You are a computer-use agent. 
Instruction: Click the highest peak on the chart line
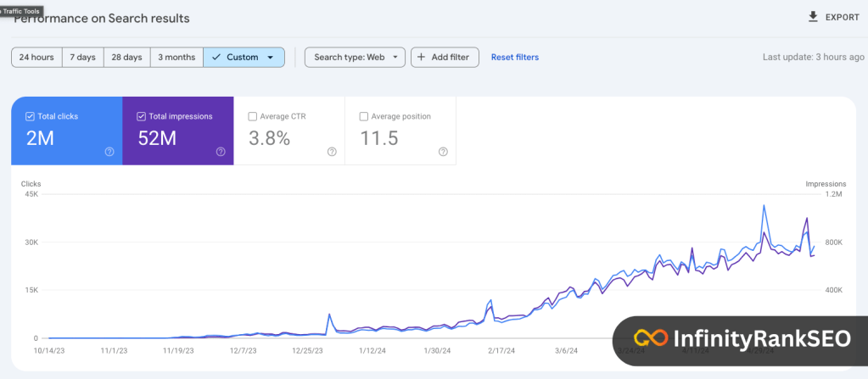tap(764, 205)
